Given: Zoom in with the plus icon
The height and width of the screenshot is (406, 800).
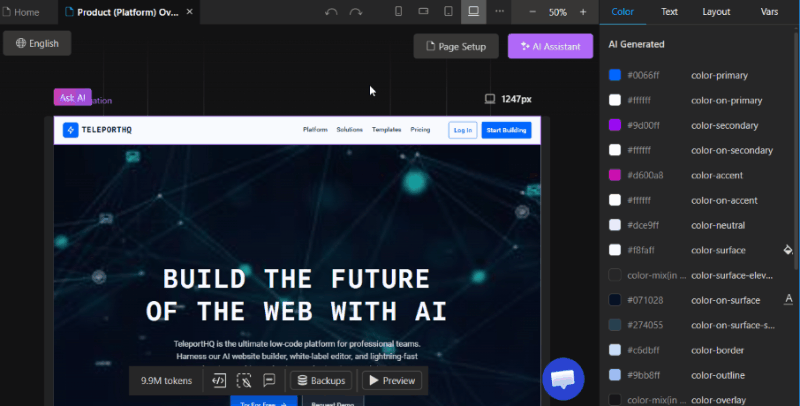Looking at the screenshot, I should coord(583,12).
